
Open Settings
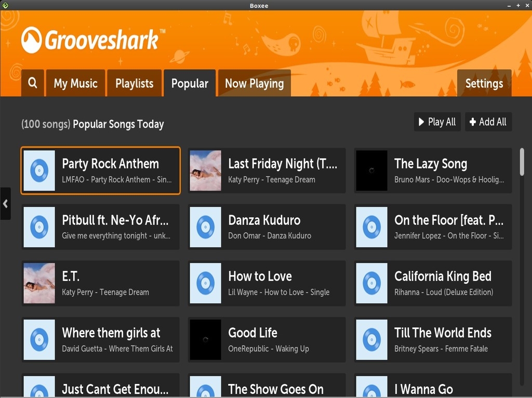pos(484,83)
